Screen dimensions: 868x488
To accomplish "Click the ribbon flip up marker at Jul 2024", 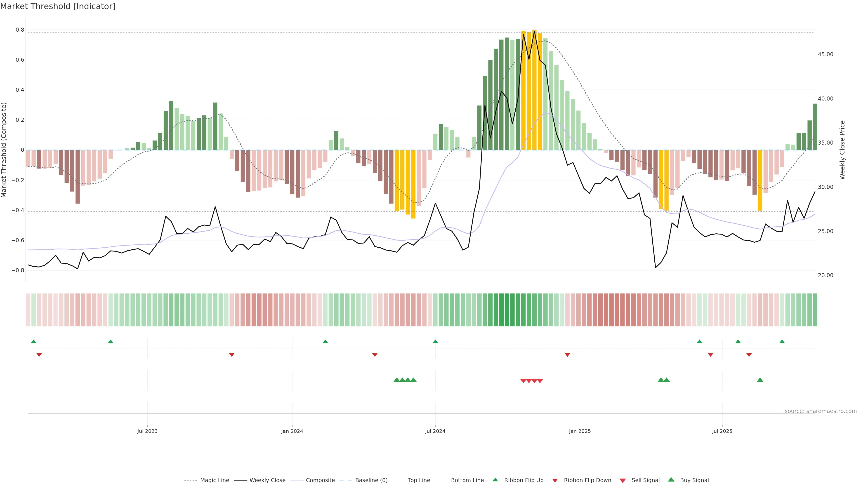I will (x=435, y=342).
